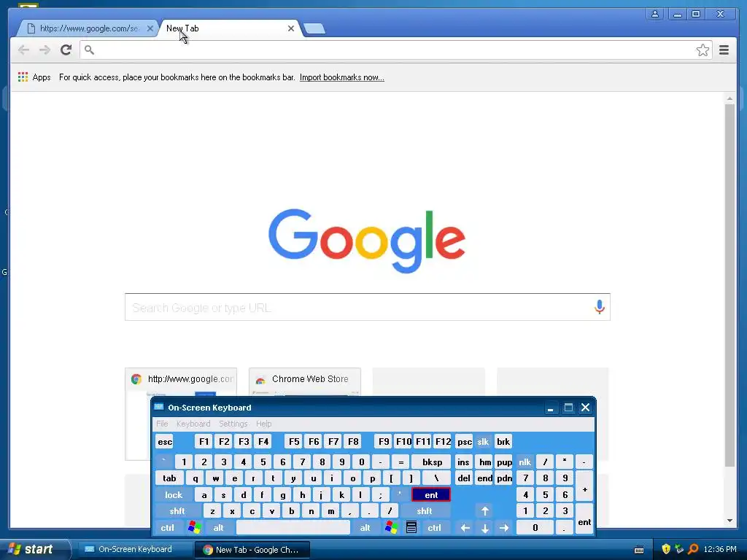Bookmark this page with the star icon
747x560 pixels.
(x=703, y=50)
